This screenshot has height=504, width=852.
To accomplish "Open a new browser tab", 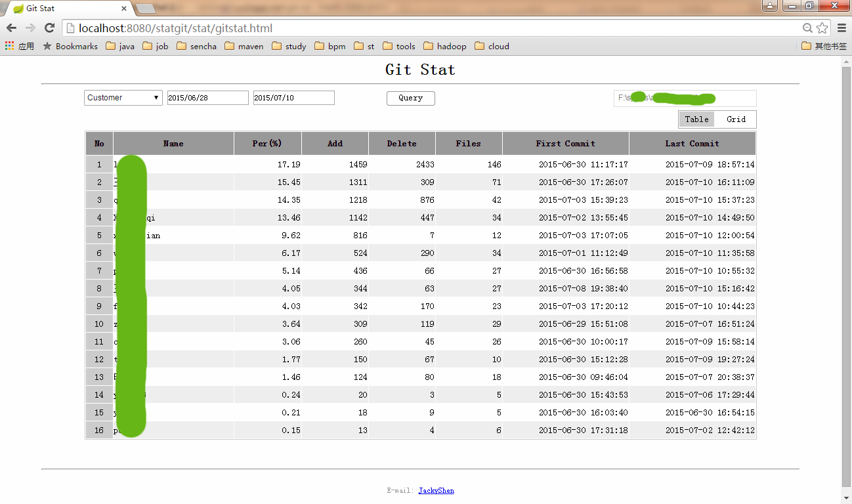I will 146,9.
